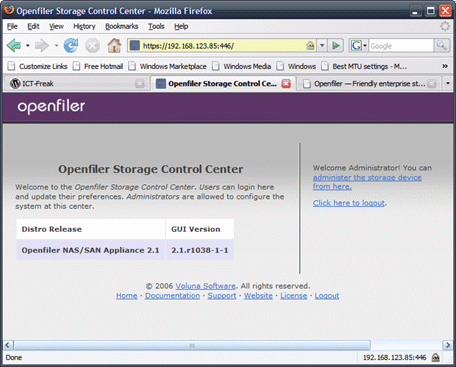This screenshot has height=367, width=456.
Task: Open the Best MTU settings bookmark
Action: coord(364,66)
